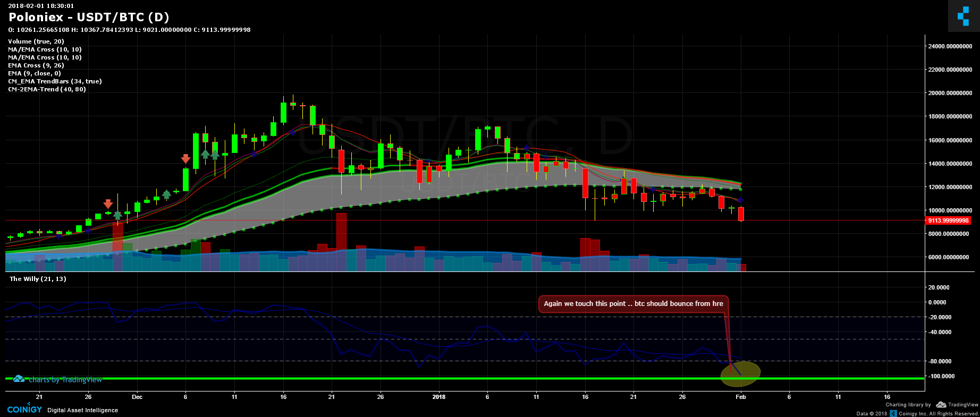The image size is (980, 417).
Task: Click the red down-arrow signal near the 14000 level
Action: click(185, 159)
